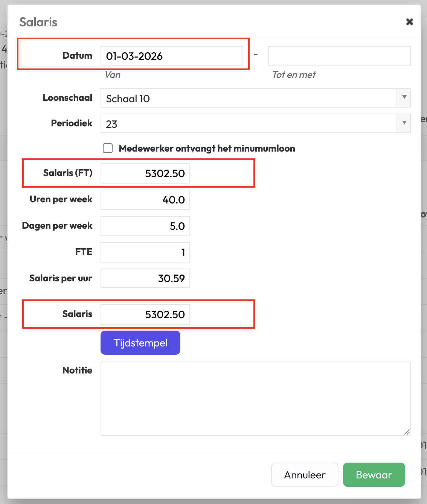This screenshot has height=504, width=427.
Task: Select the Dagen per week field
Action: pos(145,226)
